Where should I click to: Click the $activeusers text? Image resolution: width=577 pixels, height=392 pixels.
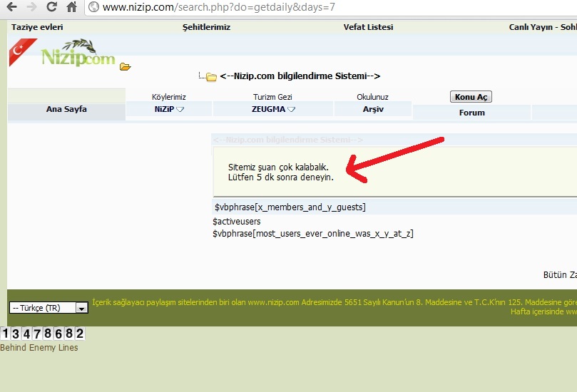coord(237,222)
